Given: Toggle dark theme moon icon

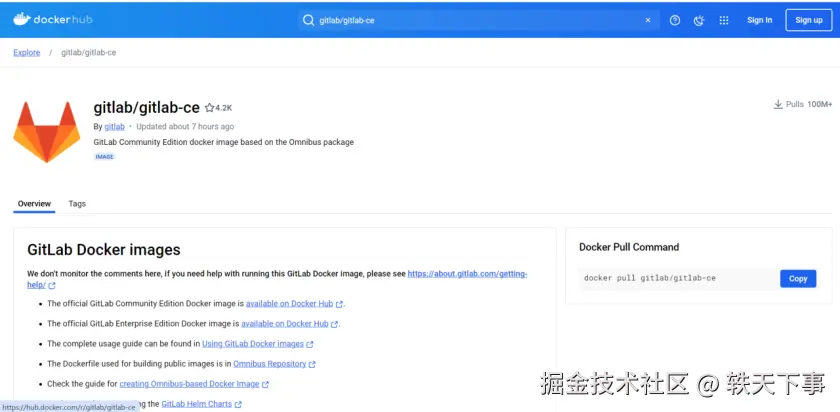Looking at the screenshot, I should (x=699, y=20).
